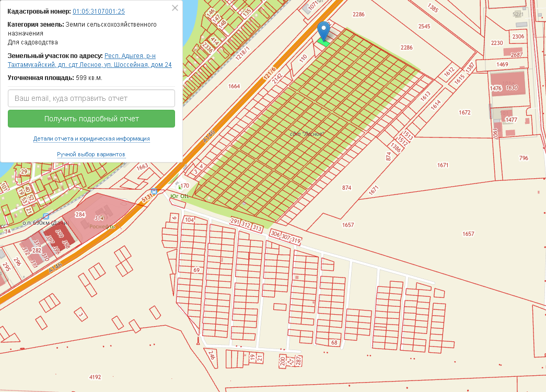546x392 pixels.
Task: Select parcel labeled 104
Action: (190, 220)
